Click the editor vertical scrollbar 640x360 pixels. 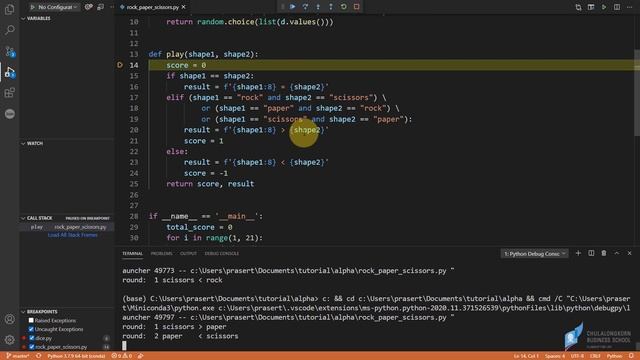click(637, 93)
